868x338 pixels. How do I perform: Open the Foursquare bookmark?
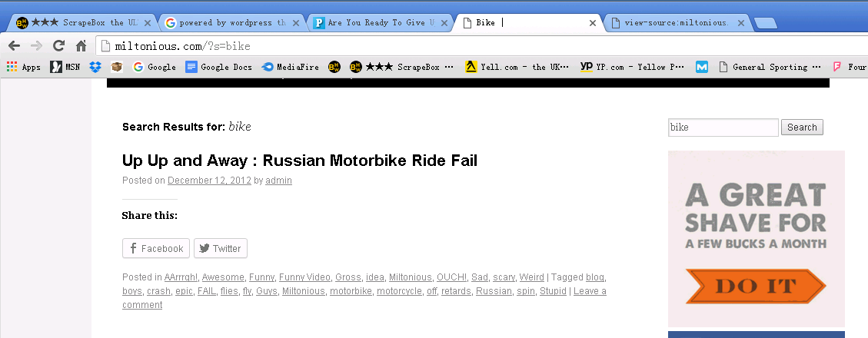pos(850,67)
